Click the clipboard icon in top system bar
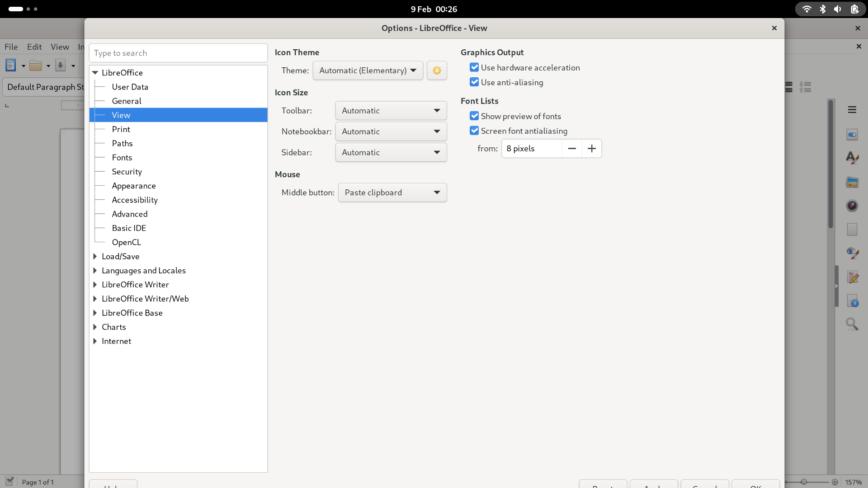The height and width of the screenshot is (488, 868). [x=854, y=9]
